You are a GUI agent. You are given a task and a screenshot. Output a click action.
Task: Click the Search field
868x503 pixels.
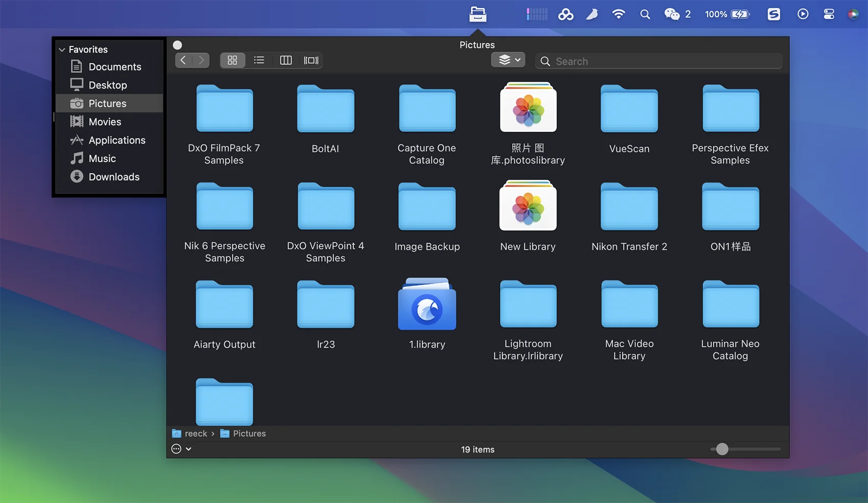pyautogui.click(x=659, y=61)
